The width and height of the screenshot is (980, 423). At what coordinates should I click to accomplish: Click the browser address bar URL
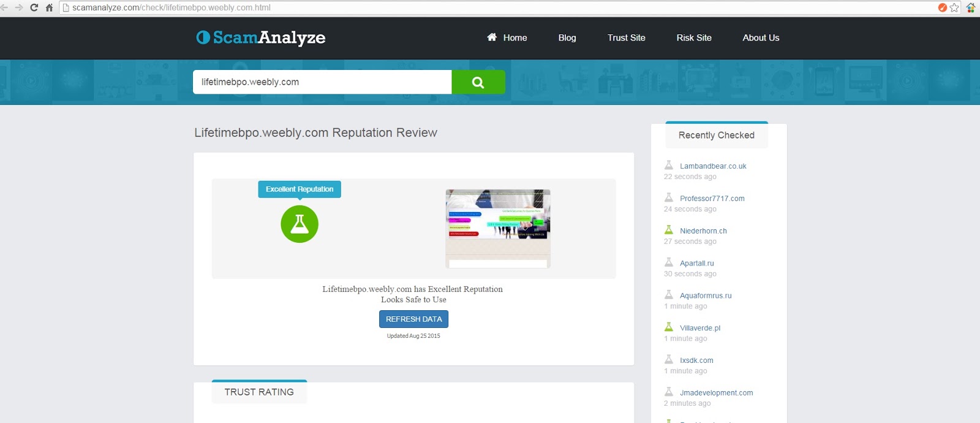[x=171, y=7]
